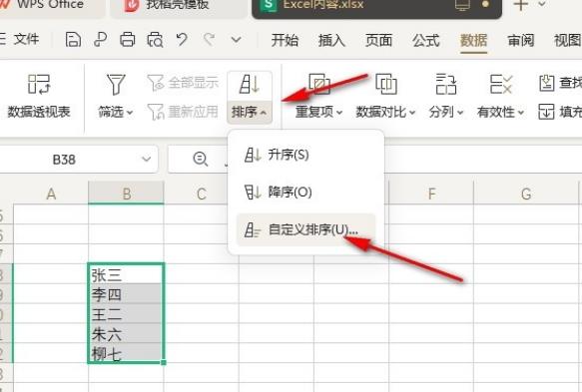Click the zoom magnifier icon in formula bar
The height and width of the screenshot is (392, 582).
pyautogui.click(x=201, y=160)
